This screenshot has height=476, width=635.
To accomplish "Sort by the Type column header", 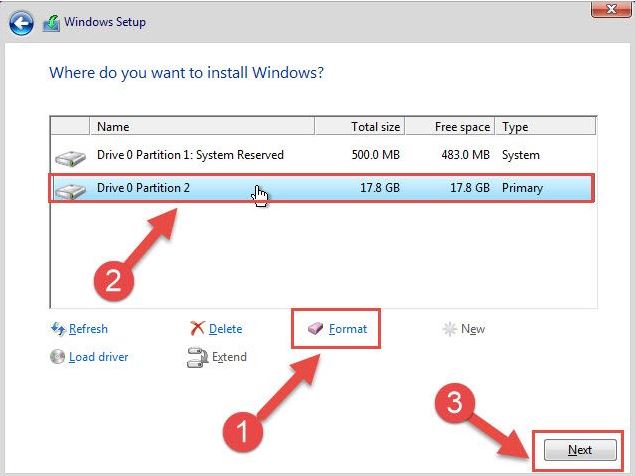I will [545, 127].
